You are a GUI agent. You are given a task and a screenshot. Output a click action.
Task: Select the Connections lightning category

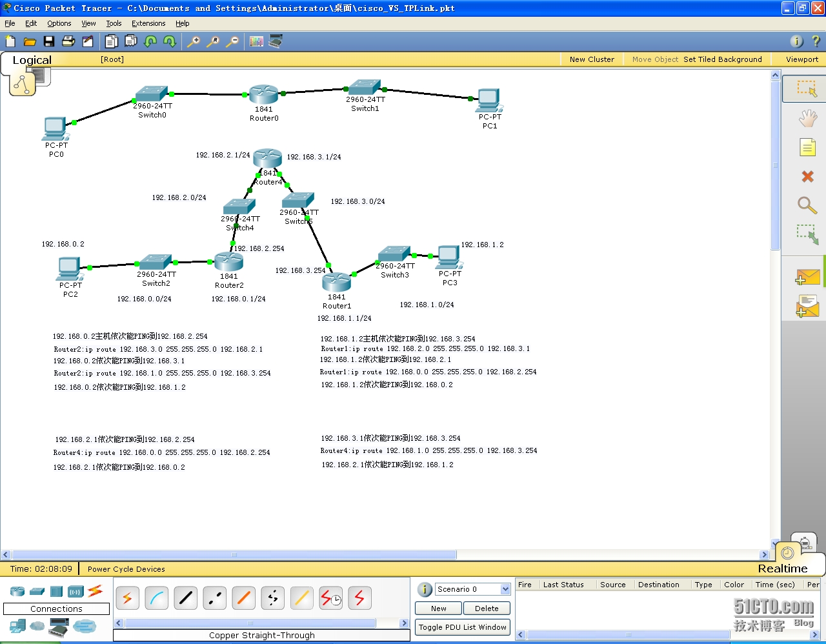[96, 590]
